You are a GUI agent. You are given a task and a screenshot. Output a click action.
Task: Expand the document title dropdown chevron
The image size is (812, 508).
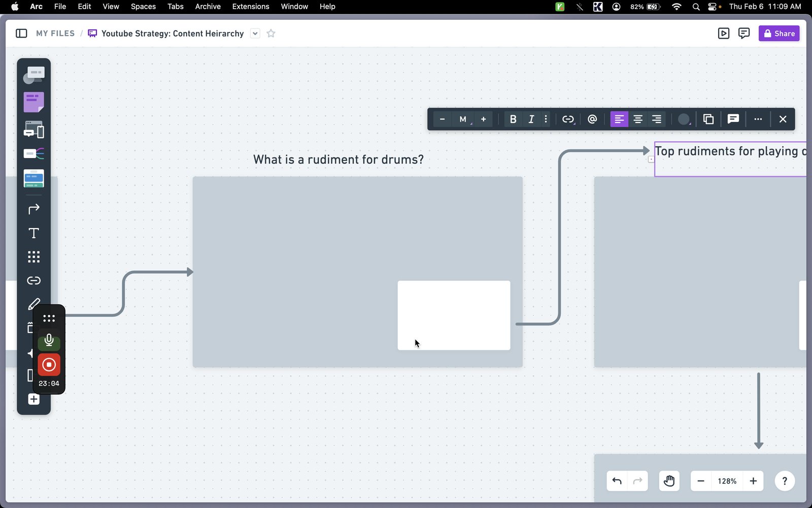pyautogui.click(x=255, y=34)
